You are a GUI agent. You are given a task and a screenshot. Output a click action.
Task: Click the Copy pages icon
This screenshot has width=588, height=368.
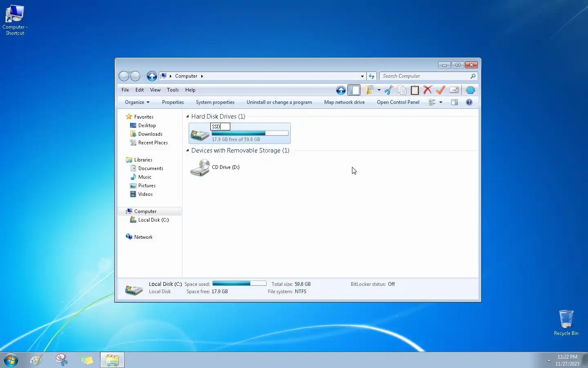[402, 90]
